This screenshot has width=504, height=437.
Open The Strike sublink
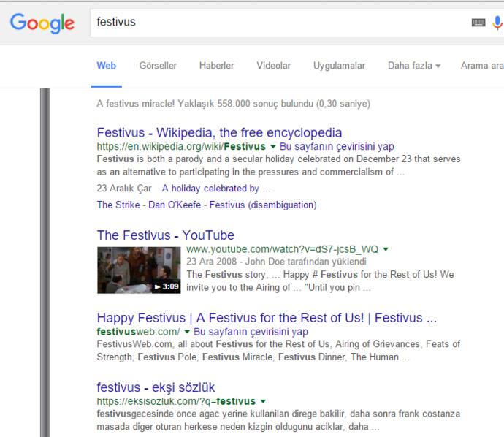click(118, 205)
